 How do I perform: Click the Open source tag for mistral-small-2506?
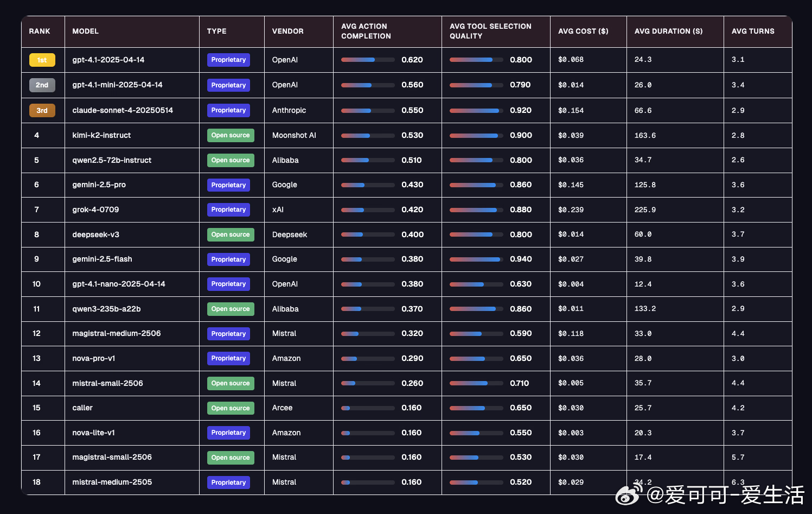tap(231, 383)
